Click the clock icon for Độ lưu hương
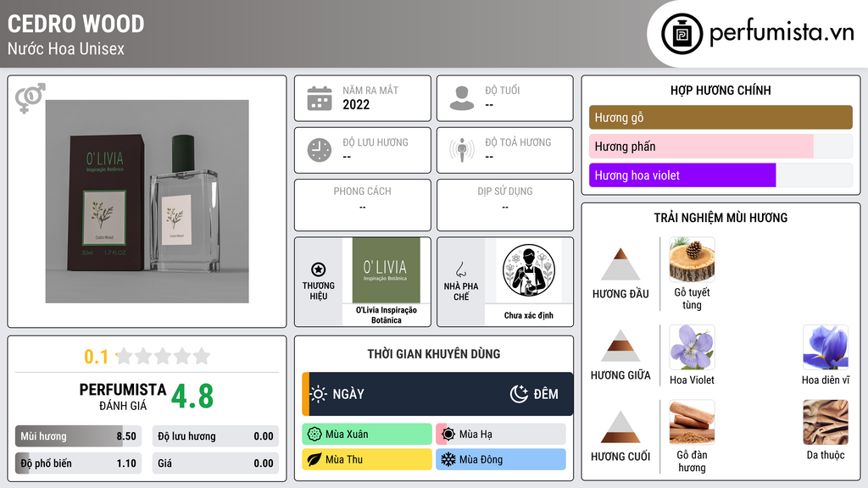This screenshot has height=488, width=868. coord(320,150)
